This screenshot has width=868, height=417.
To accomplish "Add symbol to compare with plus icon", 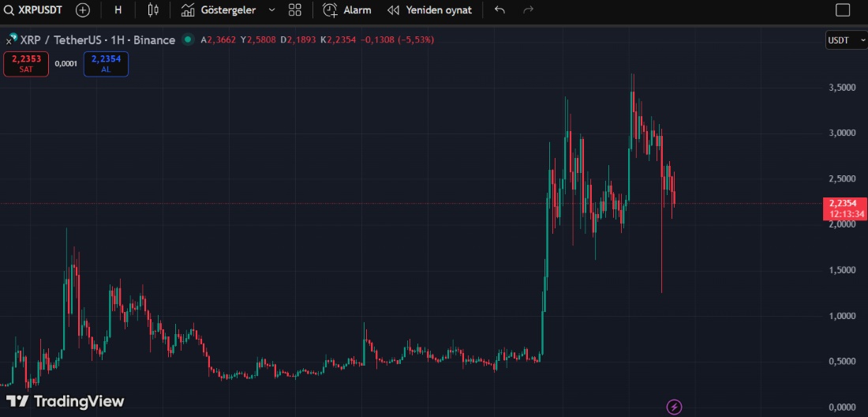I will click(x=83, y=10).
